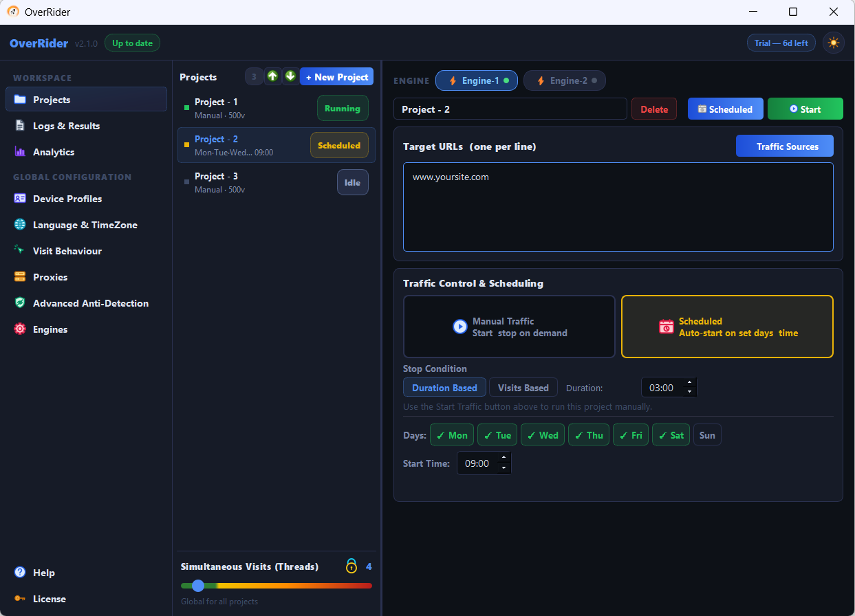Open the Analytics section
855x616 pixels.
pos(86,152)
